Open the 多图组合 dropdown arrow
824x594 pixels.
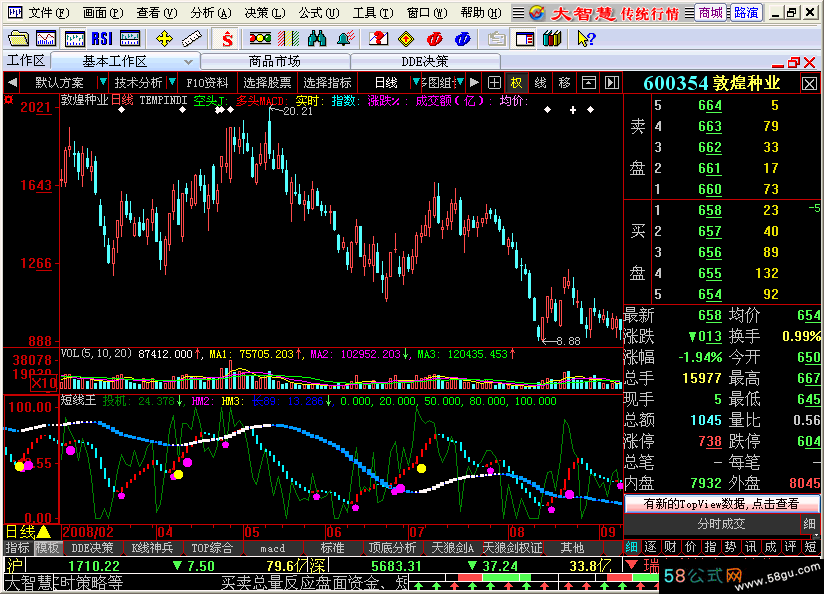click(x=460, y=83)
